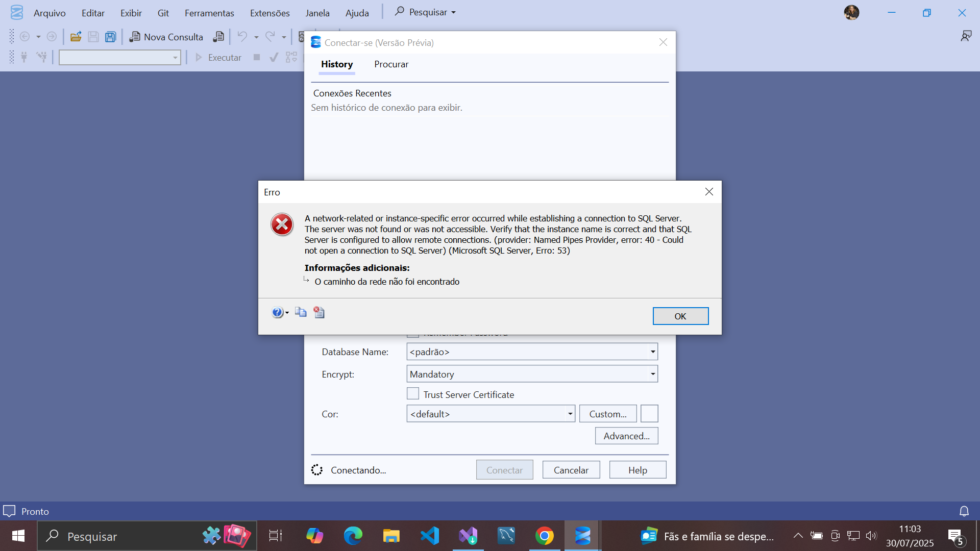Viewport: 980px width, 551px height.
Task: Click the notifications bell in status bar
Action: coord(964,511)
